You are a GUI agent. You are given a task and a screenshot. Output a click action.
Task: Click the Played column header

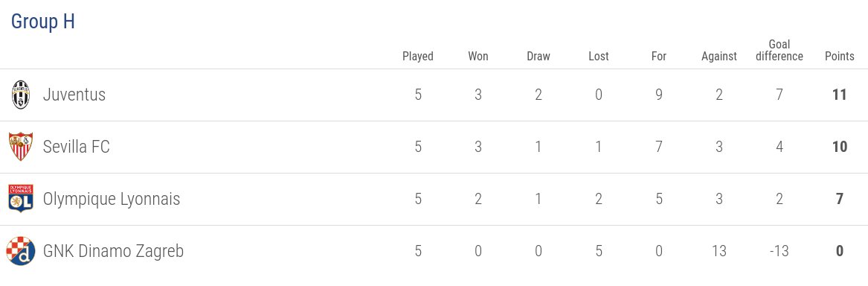(x=418, y=56)
